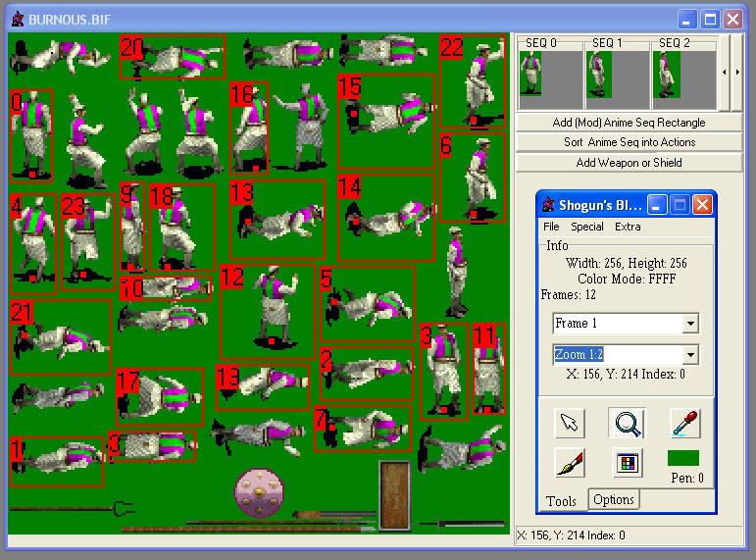Maximize the BURNOUS.BIF window
Image resolution: width=756 pixels, height=560 pixels.
tap(710, 20)
